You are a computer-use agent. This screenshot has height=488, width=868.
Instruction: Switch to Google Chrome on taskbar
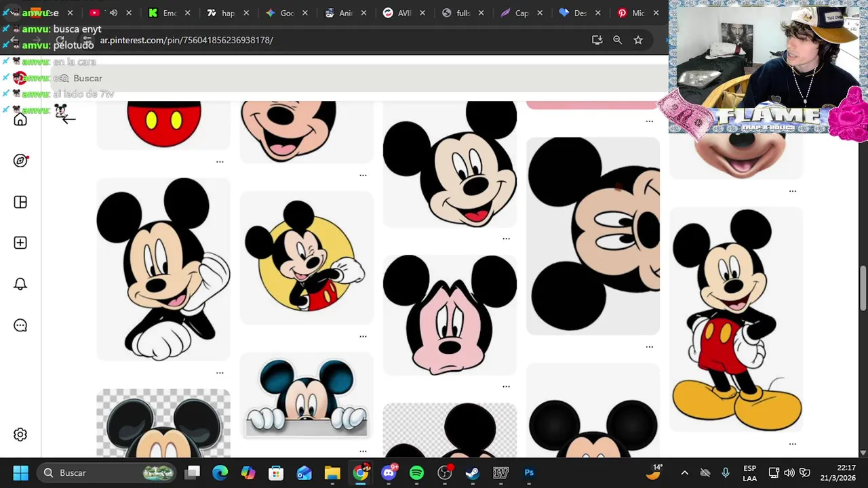[361, 472]
